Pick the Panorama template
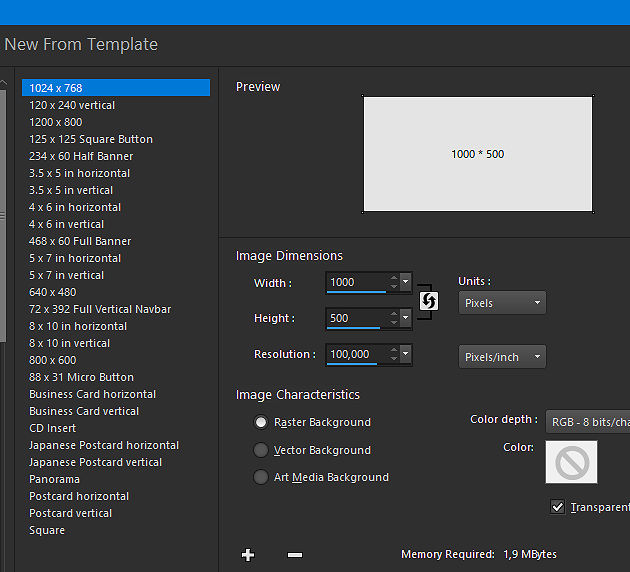 pyautogui.click(x=54, y=479)
